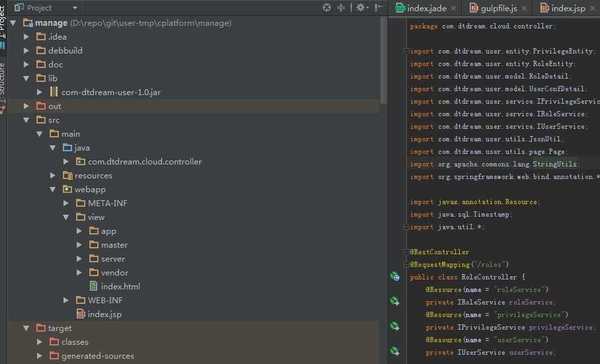
Task: Click the userService field gutter icon
Action: tap(395, 351)
